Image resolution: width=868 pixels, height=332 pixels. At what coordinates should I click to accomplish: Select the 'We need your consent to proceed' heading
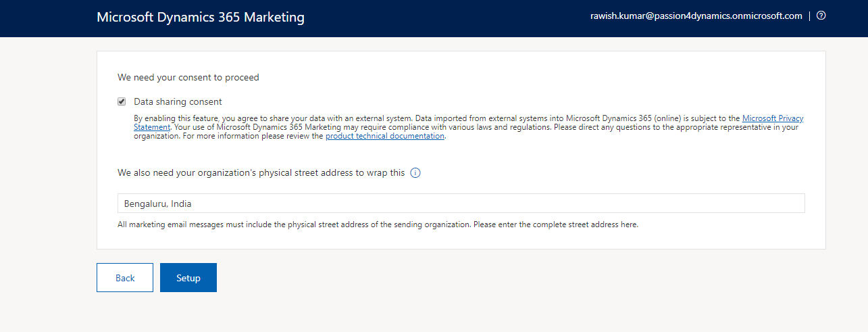188,77
